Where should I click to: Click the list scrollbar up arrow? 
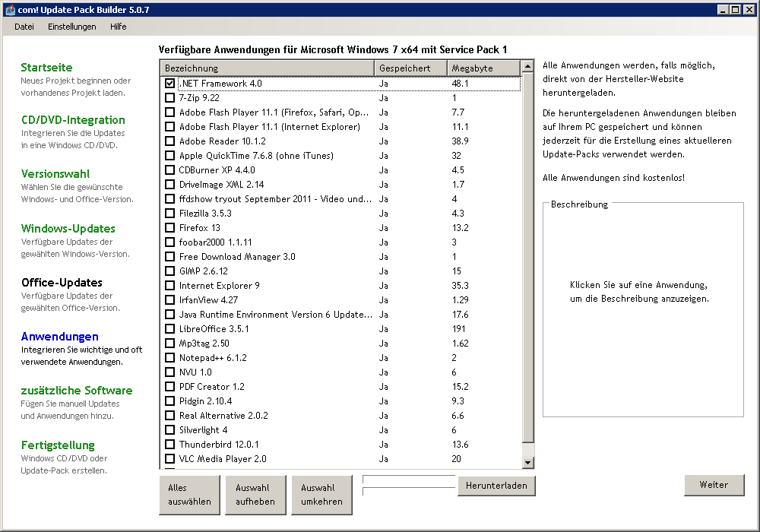point(528,66)
